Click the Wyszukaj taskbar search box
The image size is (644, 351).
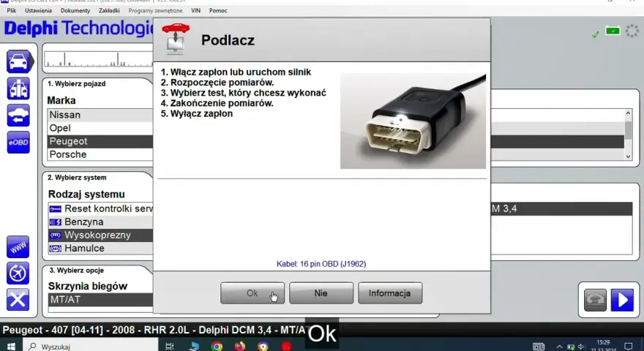point(90,347)
